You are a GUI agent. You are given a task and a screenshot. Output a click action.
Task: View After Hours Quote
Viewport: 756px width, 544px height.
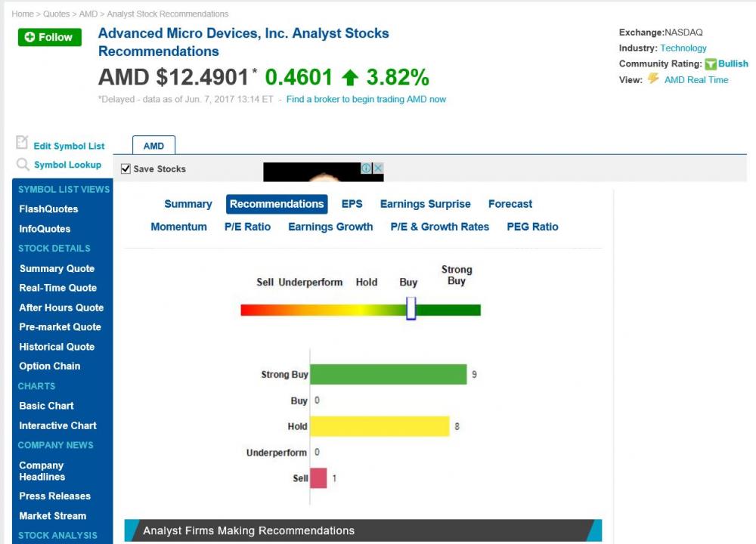pyautogui.click(x=61, y=308)
